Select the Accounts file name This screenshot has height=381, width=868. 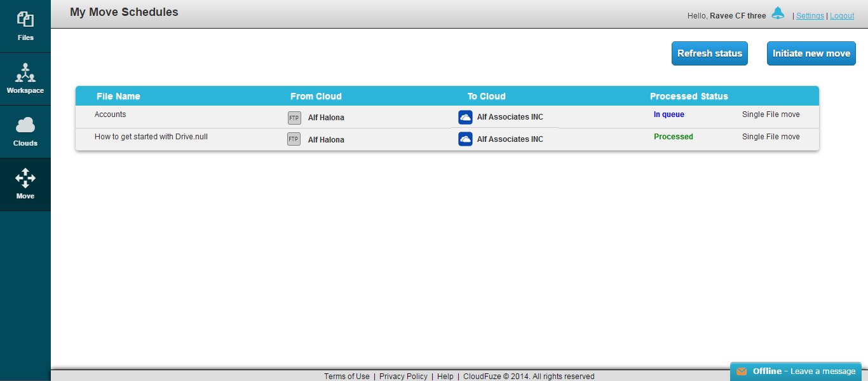[x=111, y=114]
